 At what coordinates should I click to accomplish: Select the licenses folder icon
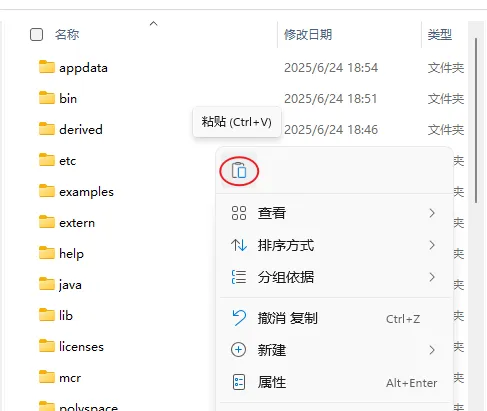click(x=47, y=346)
